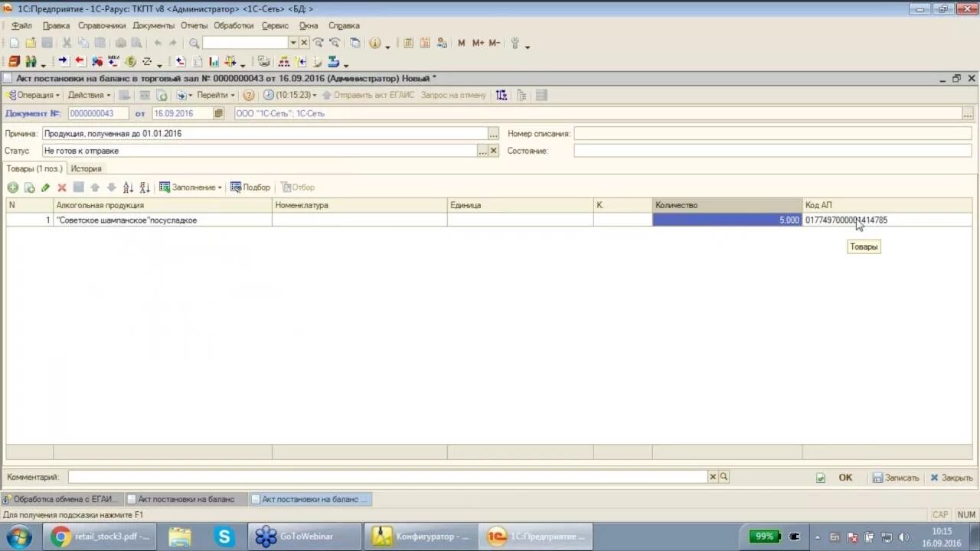Add a new row with green plus icon
Screen dimensions: 980x551
point(12,187)
